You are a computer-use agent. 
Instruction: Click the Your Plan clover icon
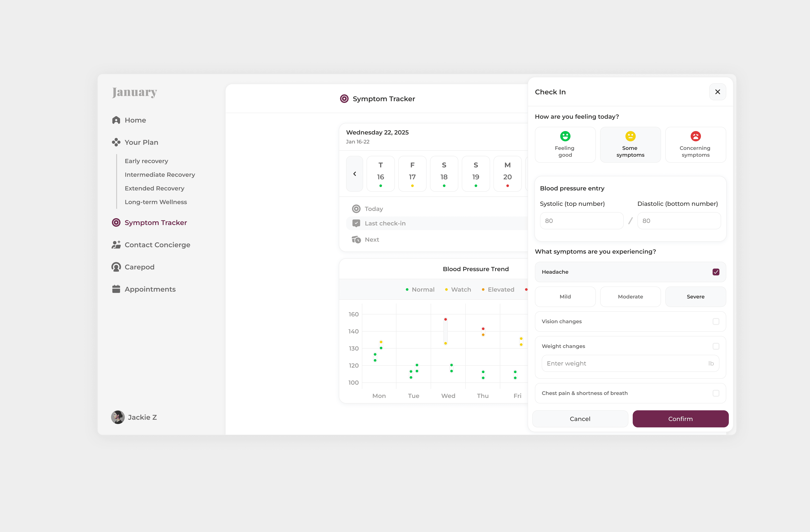tap(116, 142)
